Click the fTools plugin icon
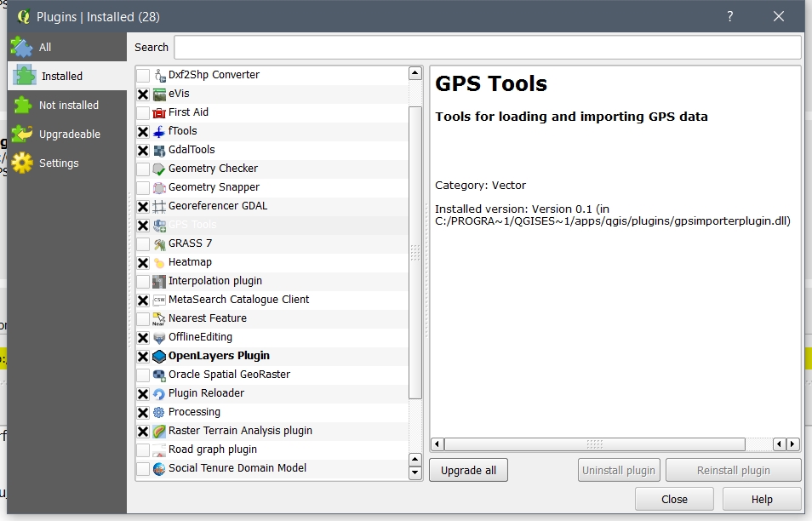Image resolution: width=812 pixels, height=521 pixels. [x=159, y=132]
